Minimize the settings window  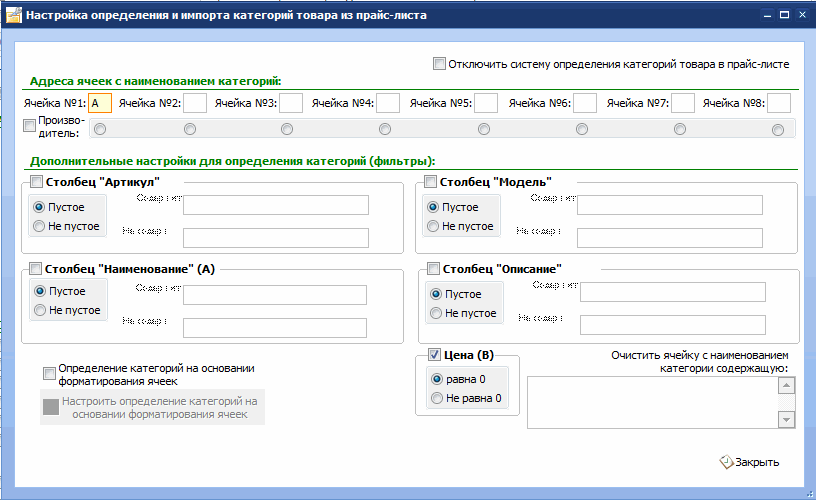(x=767, y=16)
